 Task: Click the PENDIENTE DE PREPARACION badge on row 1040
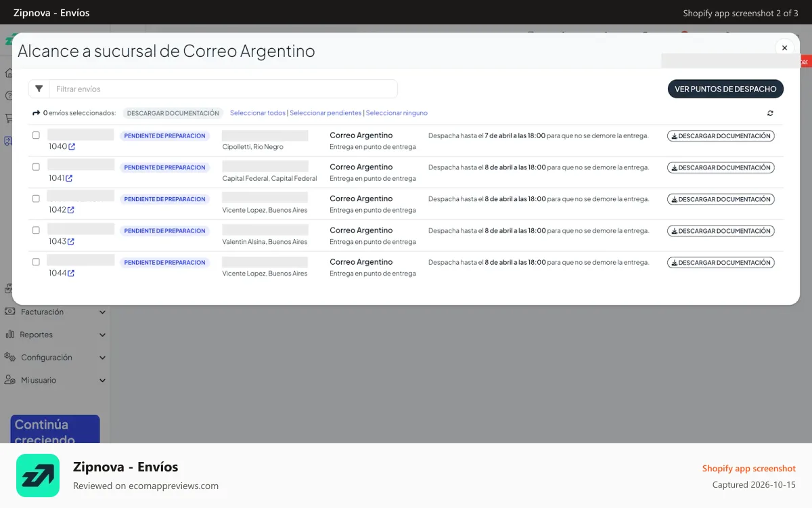165,136
